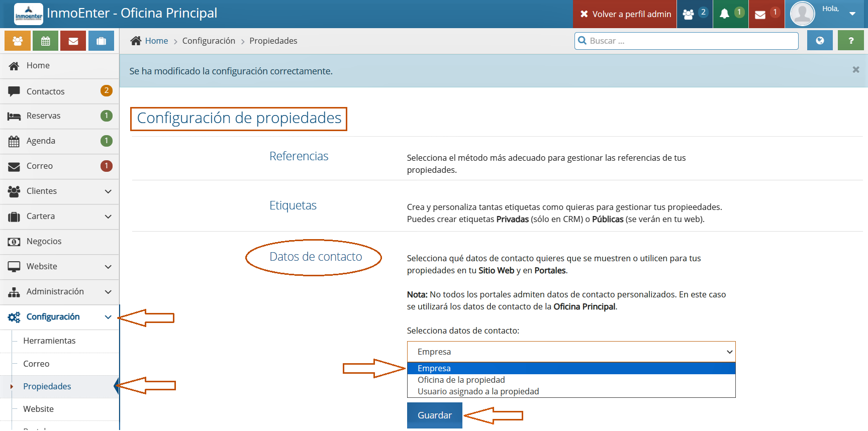Image resolution: width=868 pixels, height=431 pixels.
Task: Open Correo under Configuración submenu
Action: pos(60,364)
